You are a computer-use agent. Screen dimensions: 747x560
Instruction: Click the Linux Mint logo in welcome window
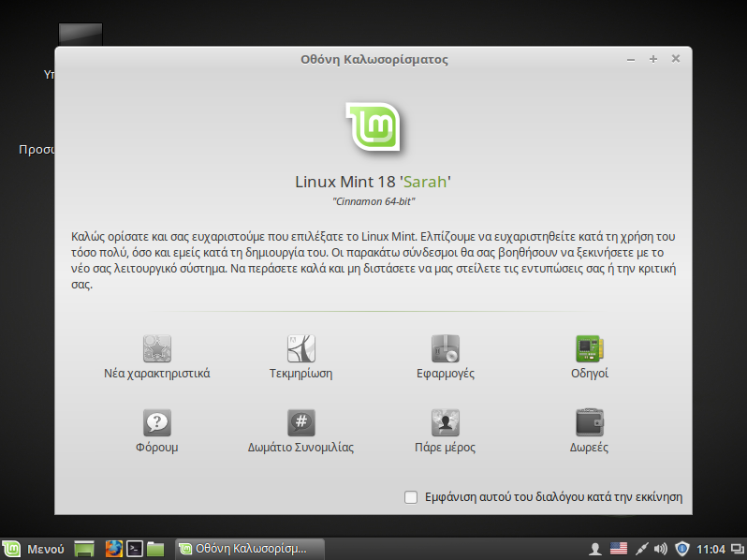coord(373,126)
